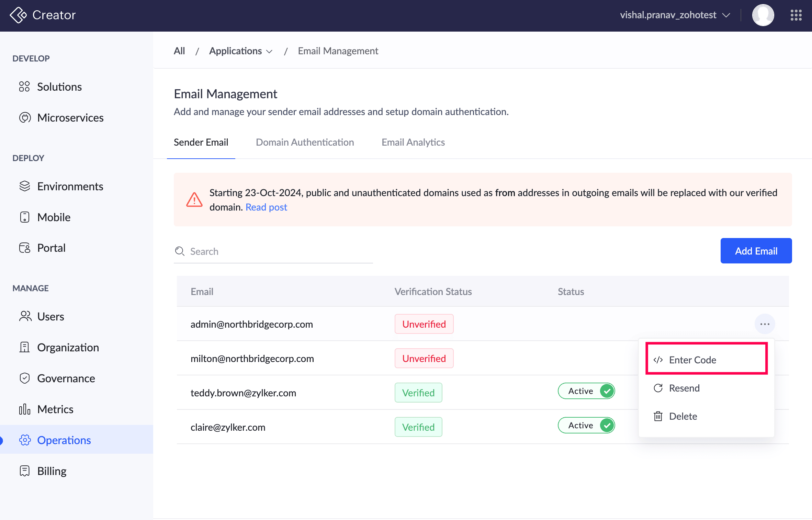
Task: Click the three-dot menu for admin@northbridgecorp.com
Action: (765, 324)
